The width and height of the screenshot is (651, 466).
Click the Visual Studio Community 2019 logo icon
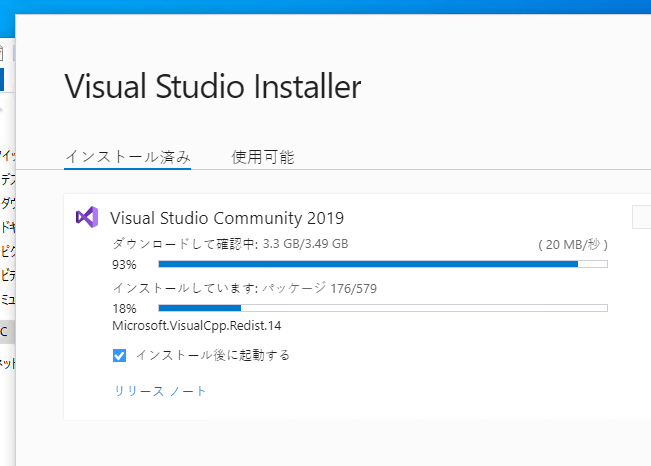87,217
